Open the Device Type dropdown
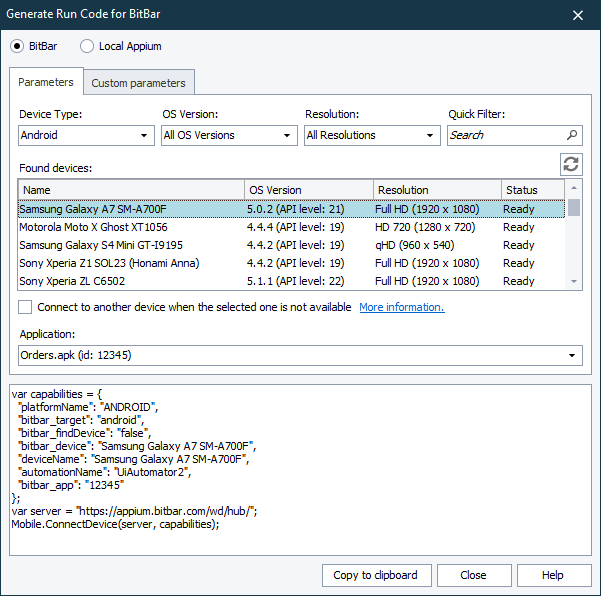601x596 pixels. [86, 135]
